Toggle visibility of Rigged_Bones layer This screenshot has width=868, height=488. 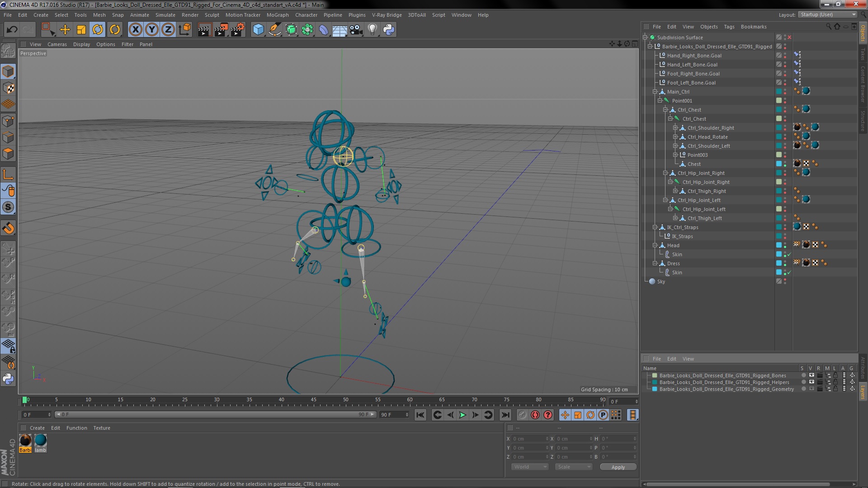pos(811,375)
